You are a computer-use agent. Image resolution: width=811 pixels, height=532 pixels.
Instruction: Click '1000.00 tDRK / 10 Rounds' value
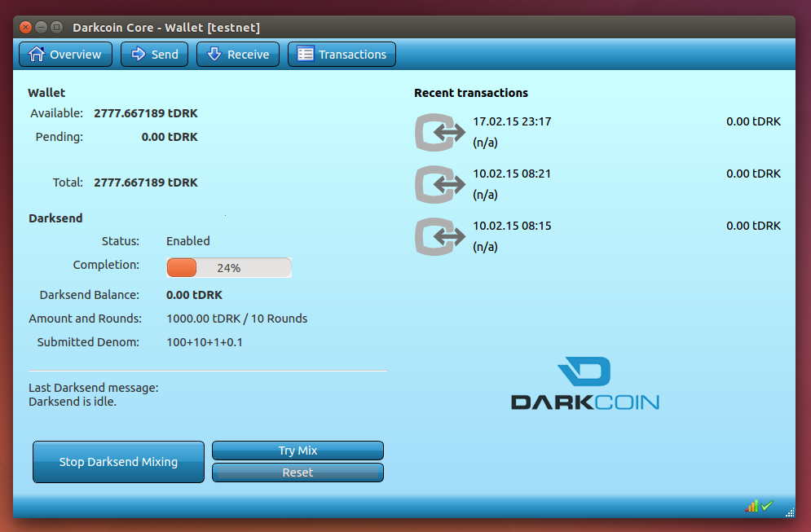pyautogui.click(x=237, y=319)
